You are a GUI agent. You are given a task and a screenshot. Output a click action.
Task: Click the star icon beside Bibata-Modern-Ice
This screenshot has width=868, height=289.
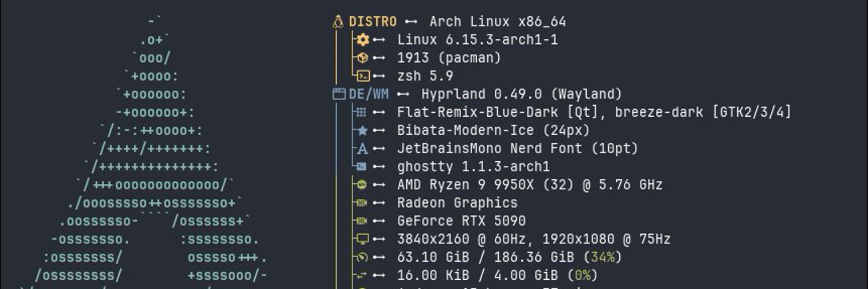pyautogui.click(x=363, y=130)
